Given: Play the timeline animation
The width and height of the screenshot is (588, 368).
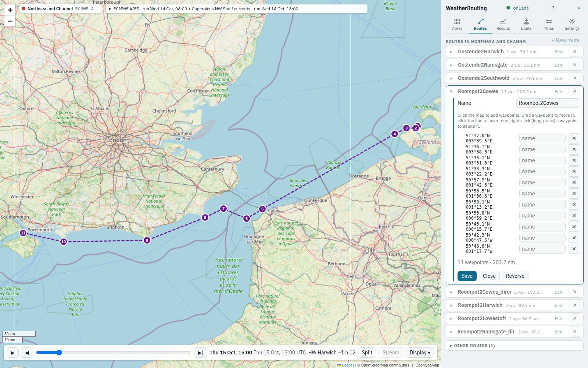Looking at the screenshot, I should click(12, 353).
